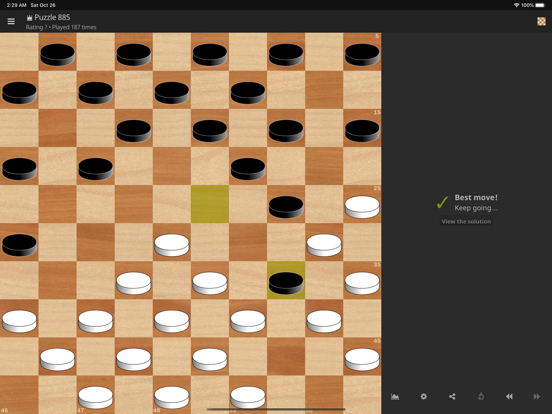Select the white piece on square 33

pyautogui.click(x=210, y=283)
